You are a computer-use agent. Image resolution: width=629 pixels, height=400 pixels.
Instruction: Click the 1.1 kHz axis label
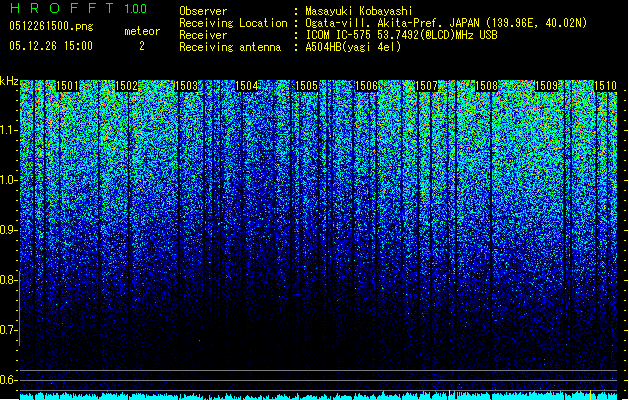pos(8,130)
